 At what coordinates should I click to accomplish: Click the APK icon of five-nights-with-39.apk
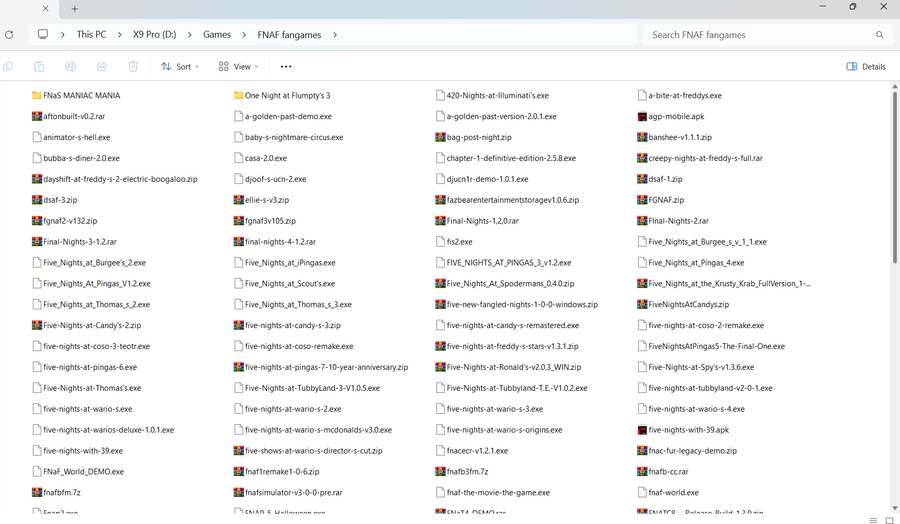tap(642, 430)
